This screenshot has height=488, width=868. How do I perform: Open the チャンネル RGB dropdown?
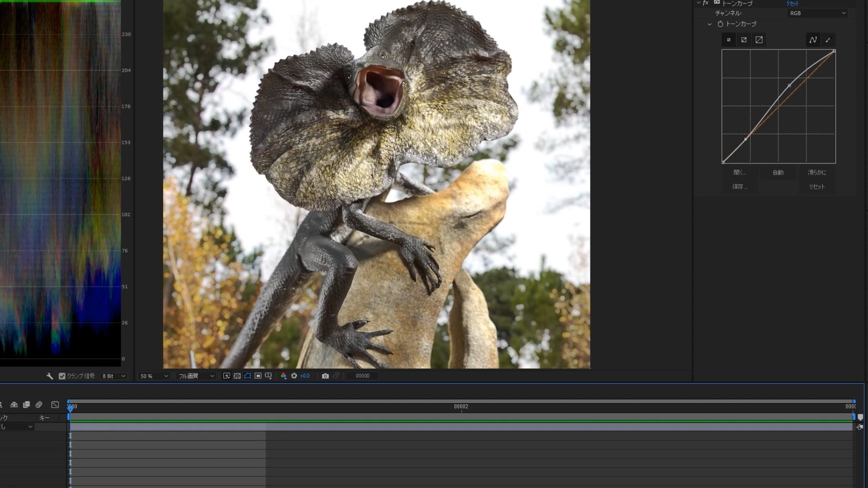817,13
